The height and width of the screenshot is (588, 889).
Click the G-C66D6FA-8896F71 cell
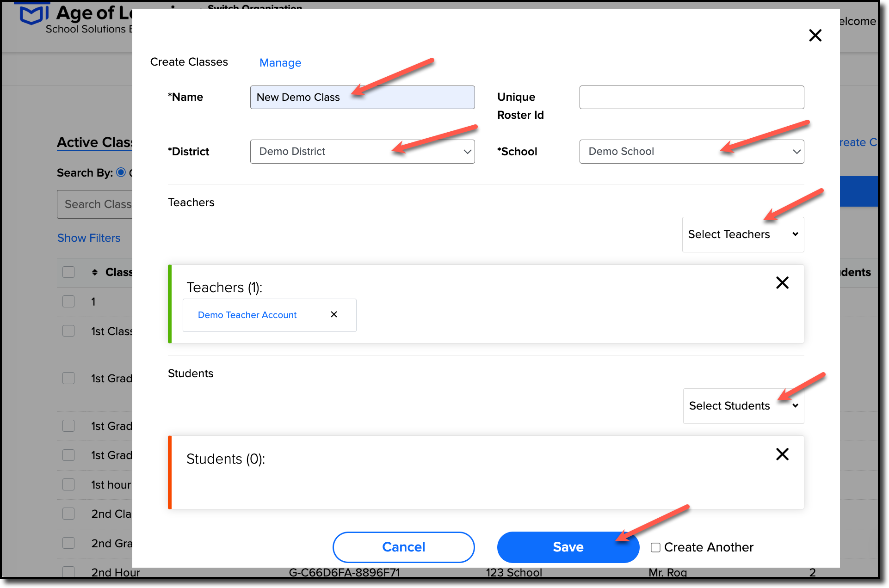[x=344, y=573]
